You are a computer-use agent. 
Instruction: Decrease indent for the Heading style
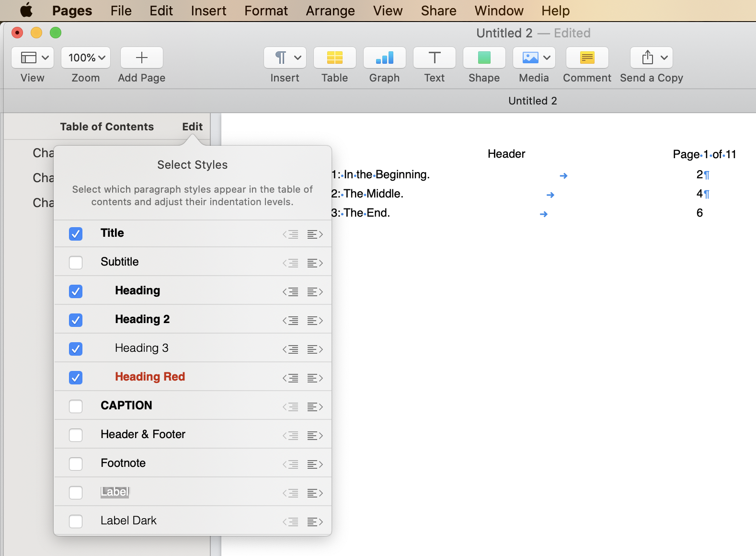point(290,292)
